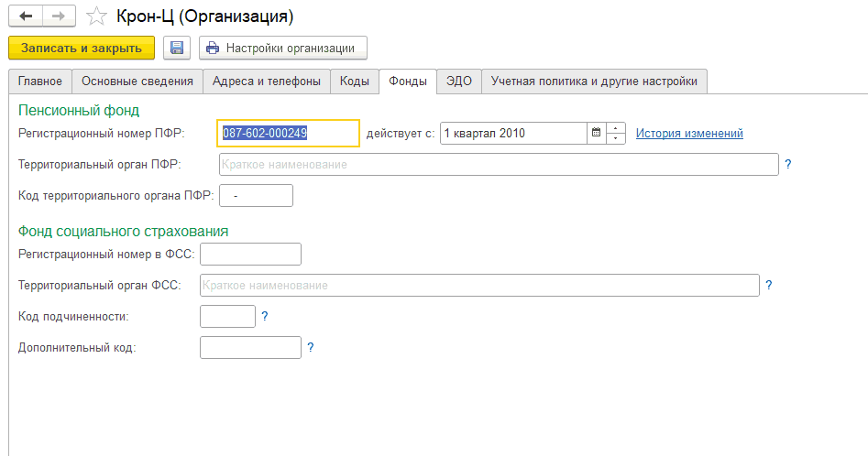This screenshot has width=868, height=456.
Task: Open Настройки организации
Action: (282, 48)
